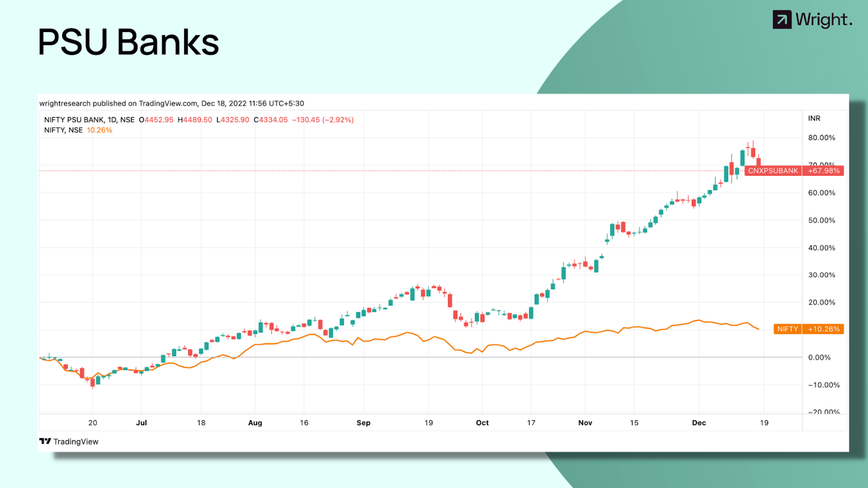
Task: Click the 50.00% axis label
Action: point(822,221)
